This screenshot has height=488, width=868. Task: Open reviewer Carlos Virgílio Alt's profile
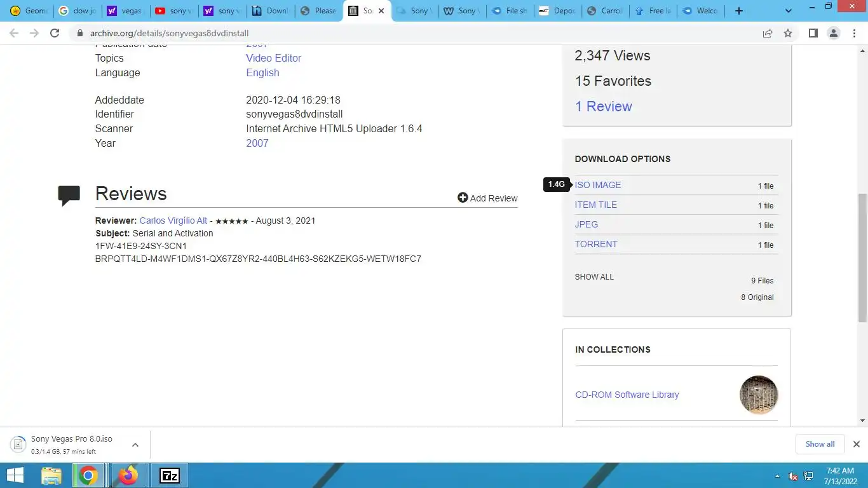tap(173, 220)
